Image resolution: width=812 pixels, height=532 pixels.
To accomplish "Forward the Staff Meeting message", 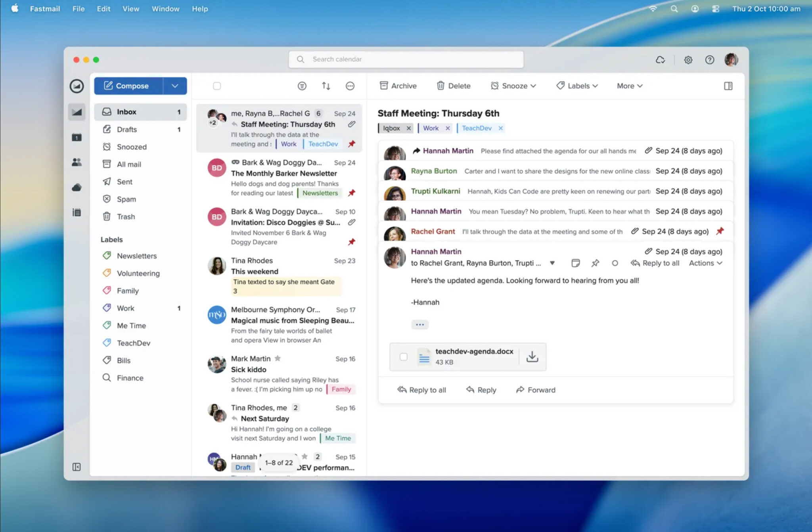I will click(535, 390).
